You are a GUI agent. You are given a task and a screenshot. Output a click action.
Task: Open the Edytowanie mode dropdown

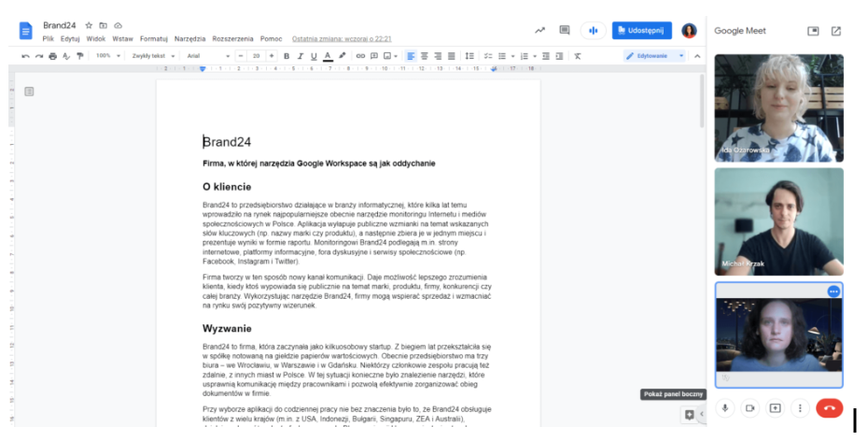click(x=655, y=56)
